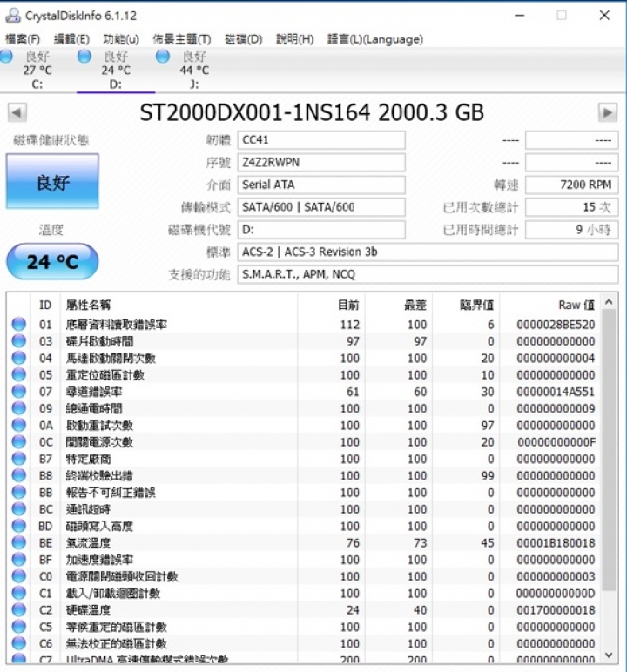Click the Raw 值 column header
Image resolution: width=627 pixels, height=672 pixels.
[550, 306]
